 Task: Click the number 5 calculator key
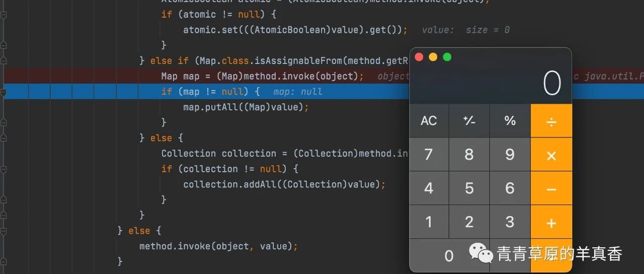(x=469, y=188)
